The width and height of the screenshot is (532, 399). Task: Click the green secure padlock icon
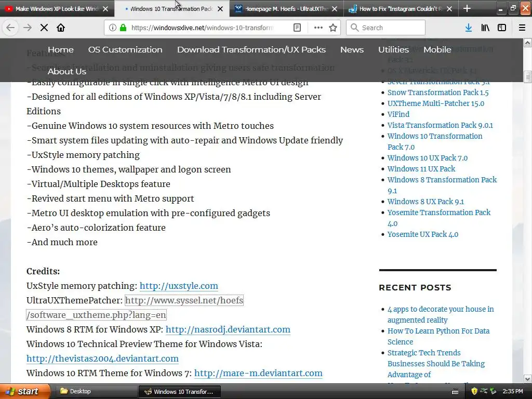(123, 28)
